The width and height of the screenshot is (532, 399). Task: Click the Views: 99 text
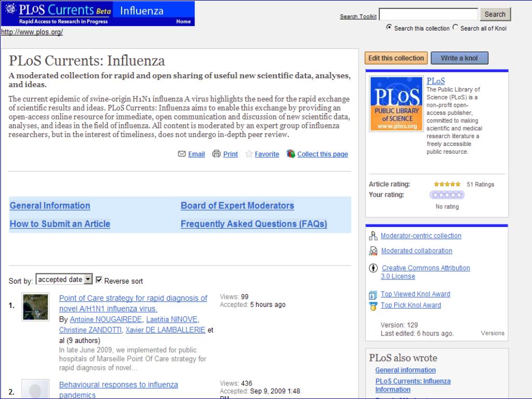tap(234, 297)
